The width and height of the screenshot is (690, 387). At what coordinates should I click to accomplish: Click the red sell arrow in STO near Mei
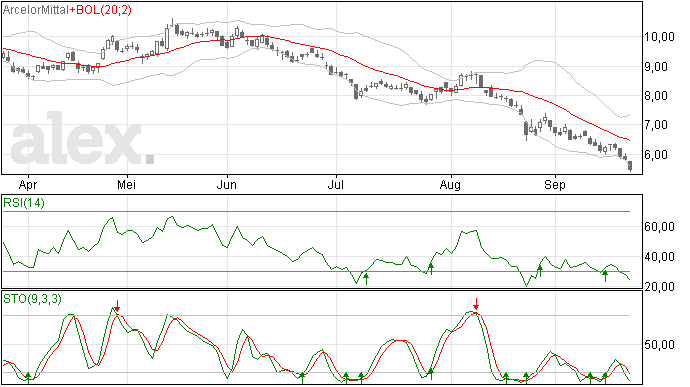[x=117, y=306]
